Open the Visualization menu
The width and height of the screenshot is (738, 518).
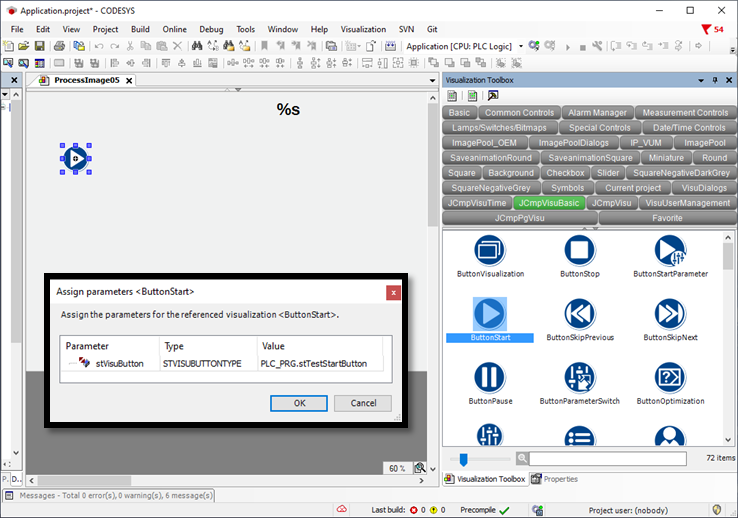(363, 29)
